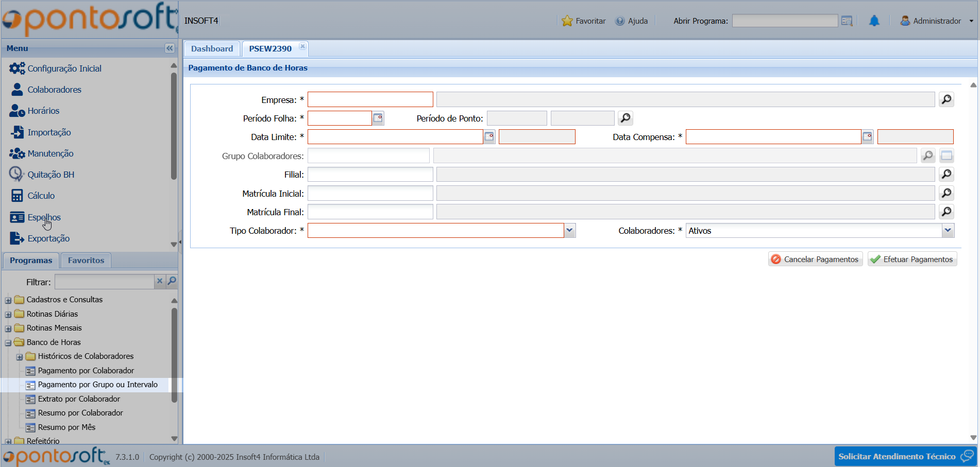
Task: Collapse the Banco de Horas folder
Action: 8,342
